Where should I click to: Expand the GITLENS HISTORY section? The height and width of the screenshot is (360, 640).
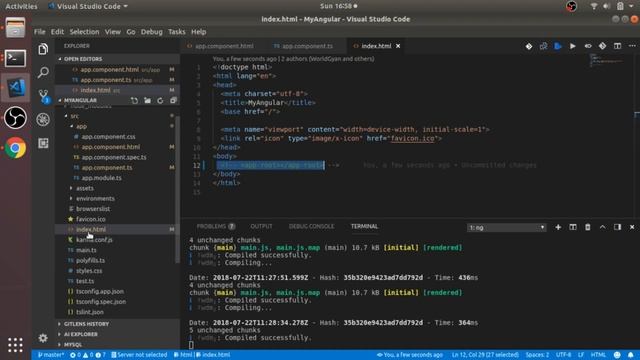[x=118, y=324]
